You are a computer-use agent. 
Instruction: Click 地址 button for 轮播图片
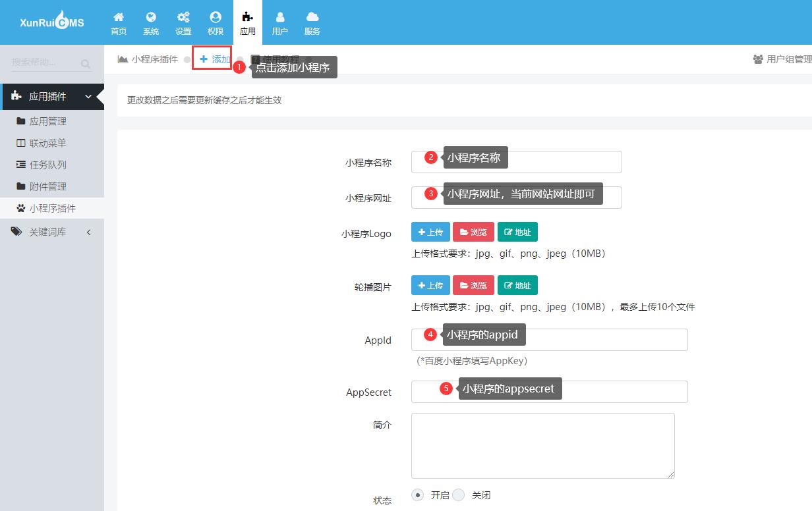[x=517, y=285]
